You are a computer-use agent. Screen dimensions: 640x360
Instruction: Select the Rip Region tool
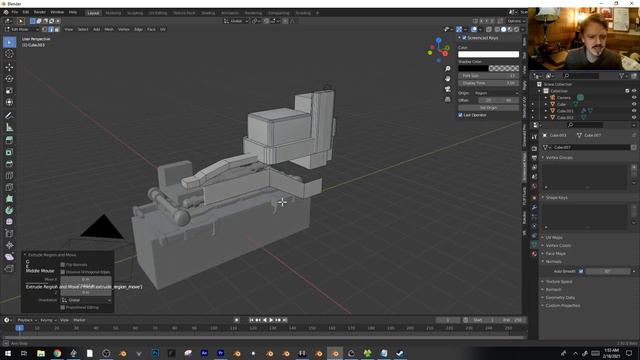coord(9,269)
